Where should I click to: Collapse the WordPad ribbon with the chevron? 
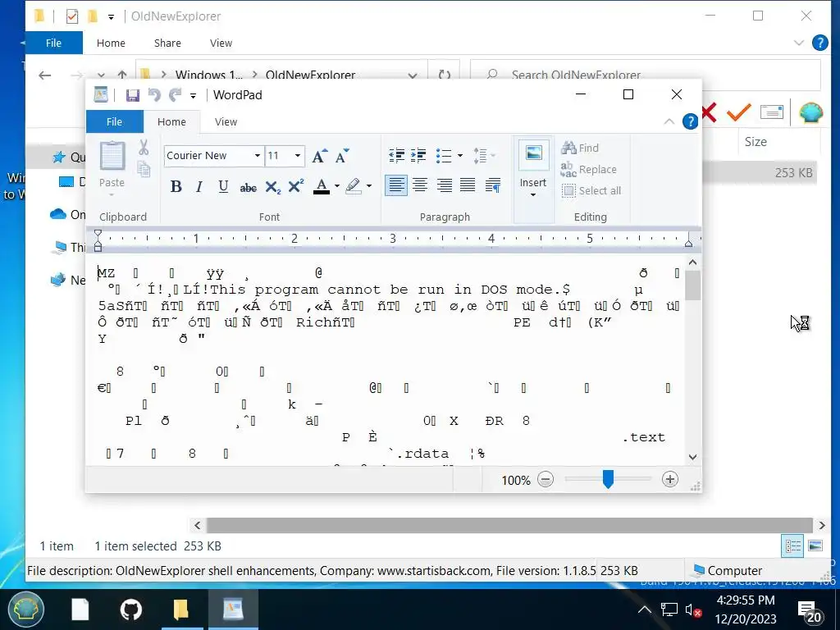pyautogui.click(x=669, y=121)
